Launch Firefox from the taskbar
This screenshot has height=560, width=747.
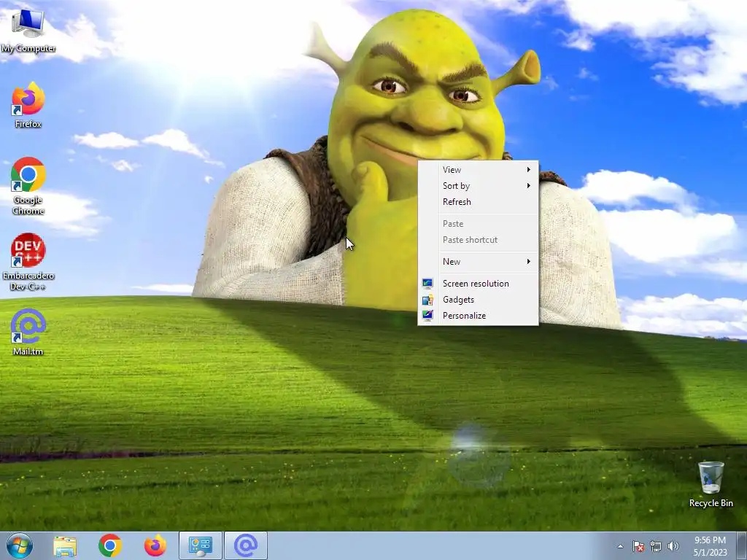pyautogui.click(x=155, y=545)
